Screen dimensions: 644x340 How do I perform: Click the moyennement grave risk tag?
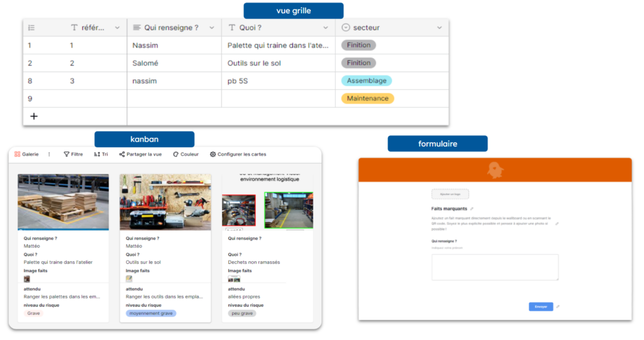click(x=151, y=314)
